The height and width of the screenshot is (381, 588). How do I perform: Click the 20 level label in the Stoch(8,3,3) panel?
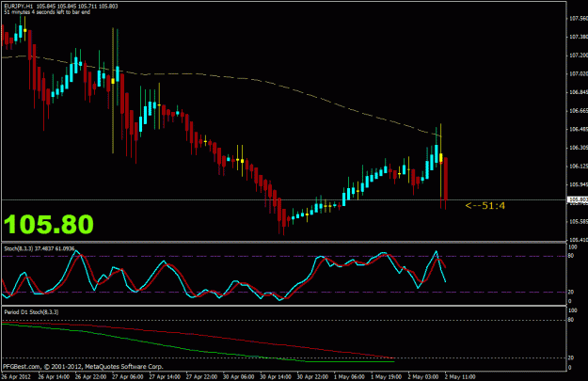click(571, 292)
